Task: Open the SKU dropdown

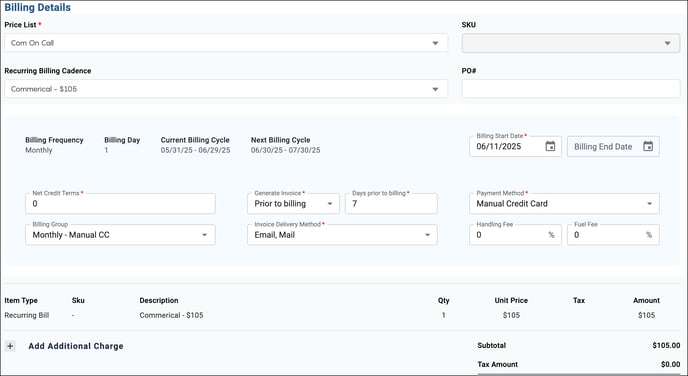Action: point(571,43)
